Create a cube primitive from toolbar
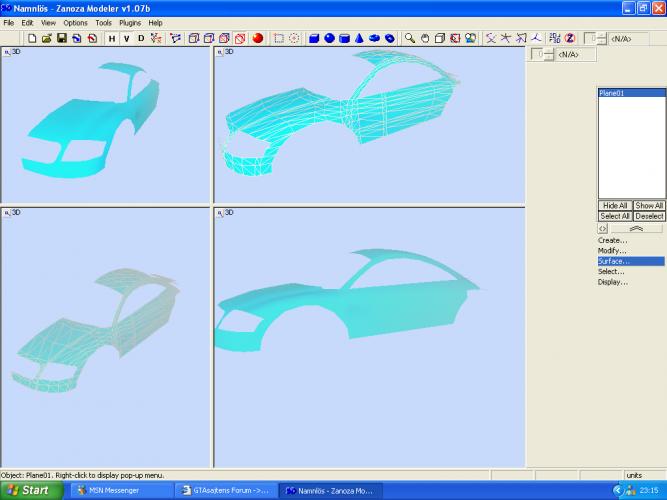The image size is (667, 500). [314, 38]
